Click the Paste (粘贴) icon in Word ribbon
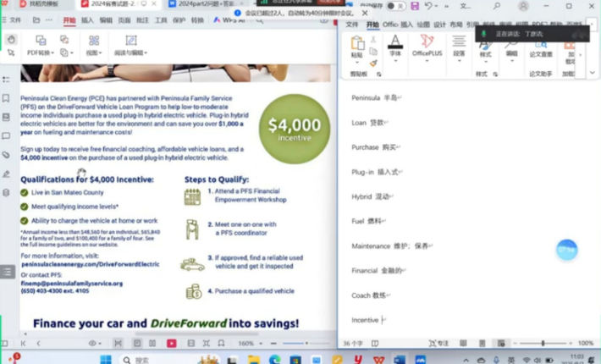 pos(357,46)
